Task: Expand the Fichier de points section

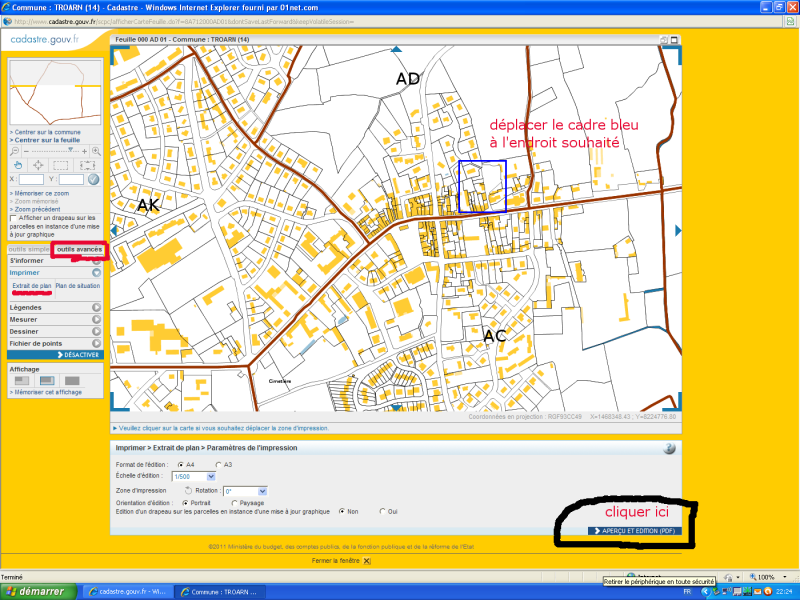Action: [96, 343]
